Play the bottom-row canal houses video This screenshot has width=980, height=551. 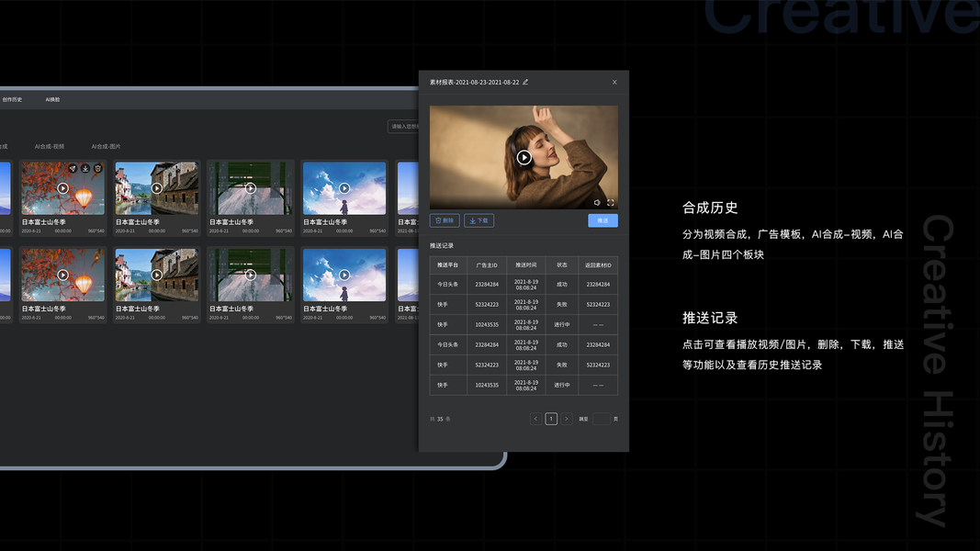pyautogui.click(x=157, y=275)
